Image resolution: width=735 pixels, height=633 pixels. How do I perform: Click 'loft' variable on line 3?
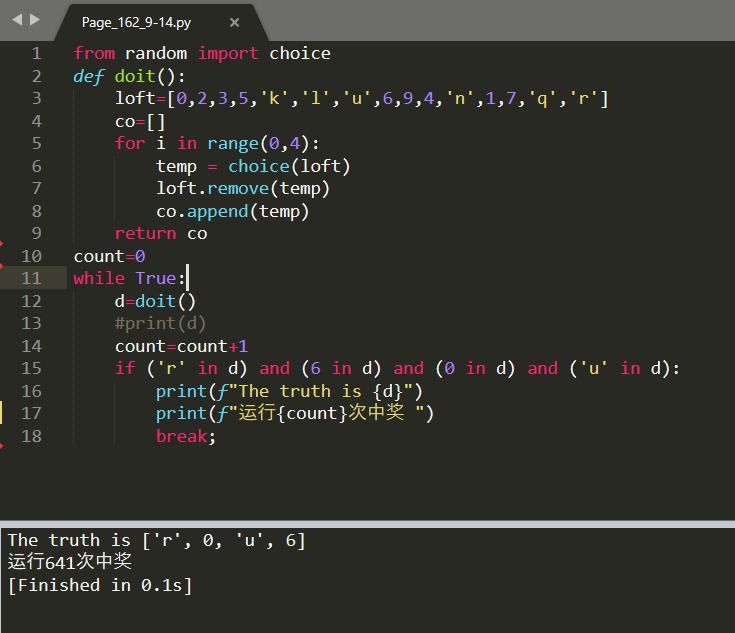pyautogui.click(x=135, y=98)
